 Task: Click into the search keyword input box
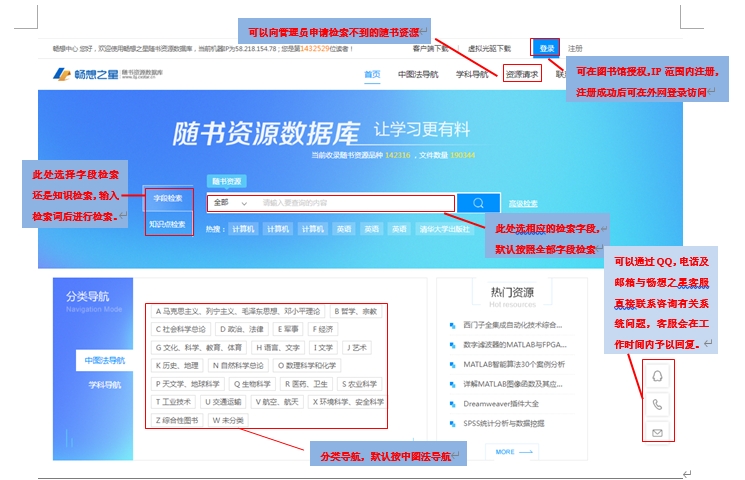[x=356, y=203]
